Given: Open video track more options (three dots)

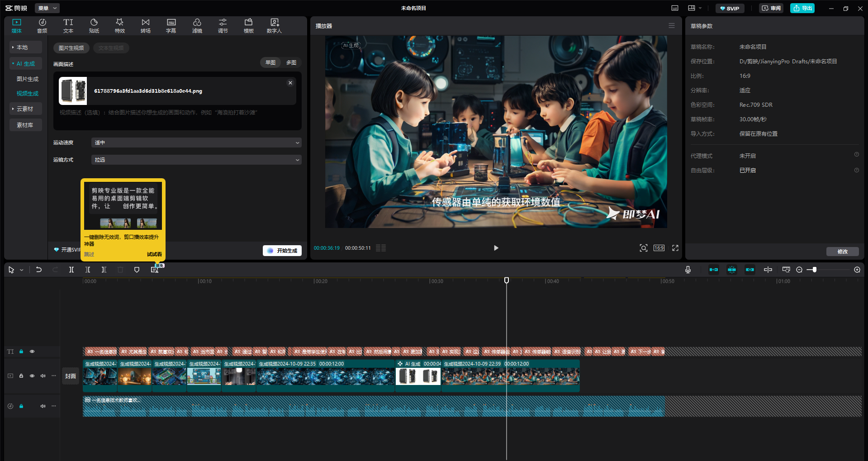Looking at the screenshot, I should [x=54, y=376].
